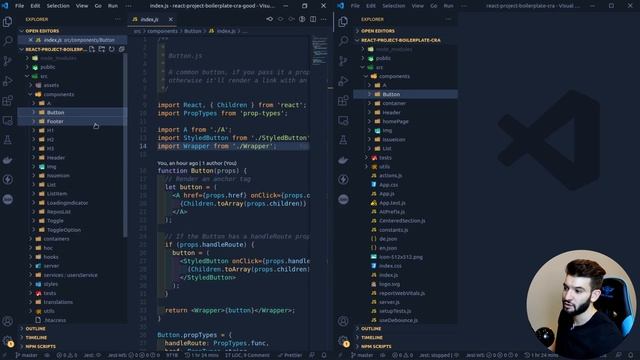640x360 pixels.
Task: Open Source Control in right window activity bar
Action: (x=343, y=61)
